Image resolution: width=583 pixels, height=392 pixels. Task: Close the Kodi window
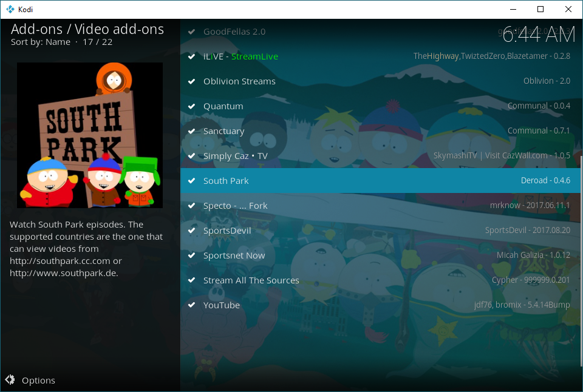(x=568, y=9)
